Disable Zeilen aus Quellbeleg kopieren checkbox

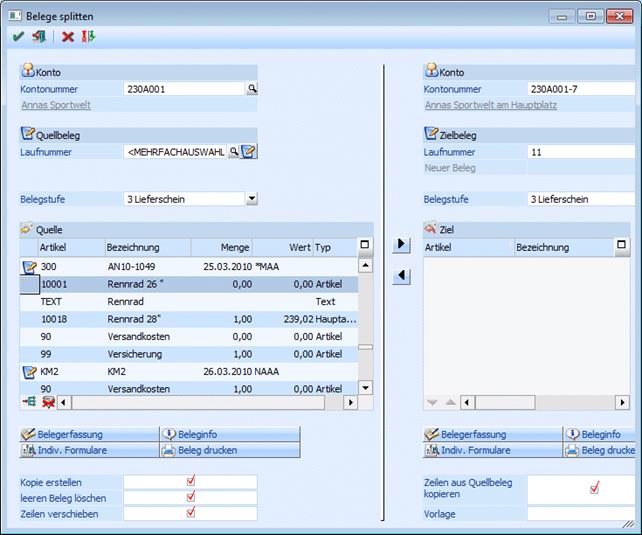coord(595,488)
